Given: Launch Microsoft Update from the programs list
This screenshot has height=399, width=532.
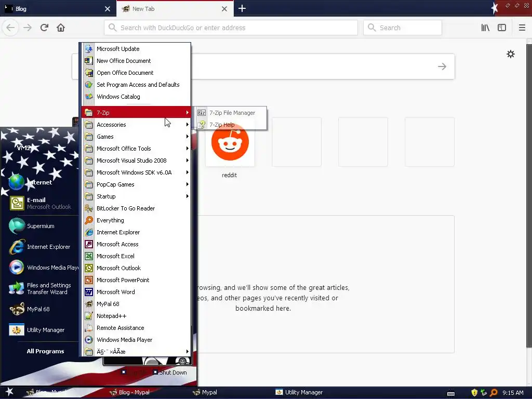Looking at the screenshot, I should (x=136, y=49).
